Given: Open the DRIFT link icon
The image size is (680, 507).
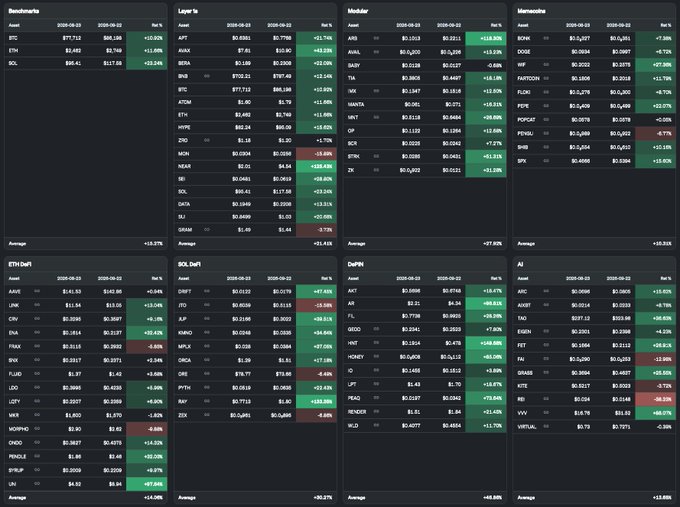Looking at the screenshot, I should click(207, 291).
